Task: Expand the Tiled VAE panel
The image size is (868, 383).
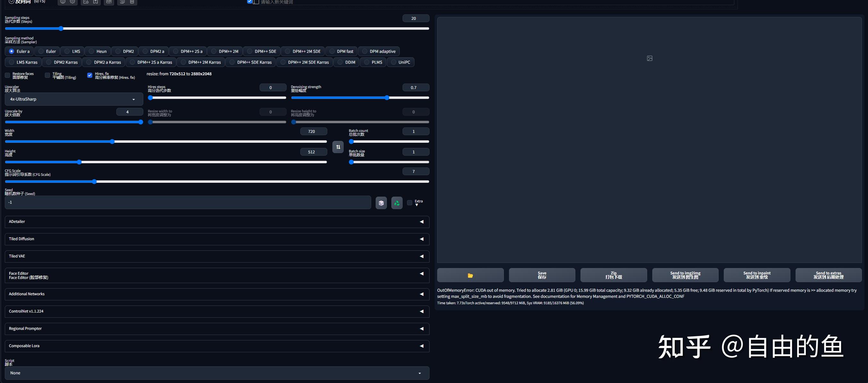Action: click(217, 256)
